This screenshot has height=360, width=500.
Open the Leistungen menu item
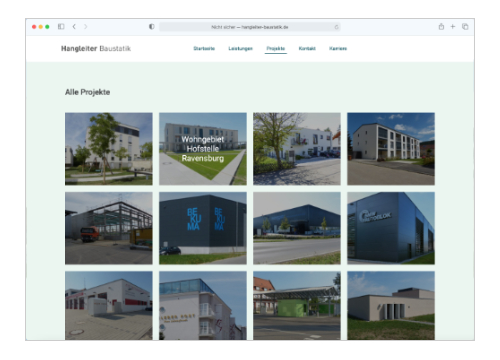(x=240, y=49)
